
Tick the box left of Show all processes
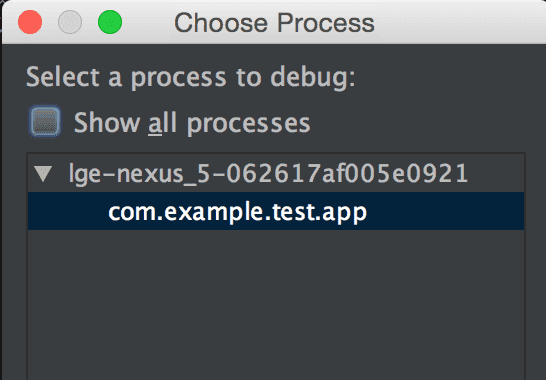(45, 122)
